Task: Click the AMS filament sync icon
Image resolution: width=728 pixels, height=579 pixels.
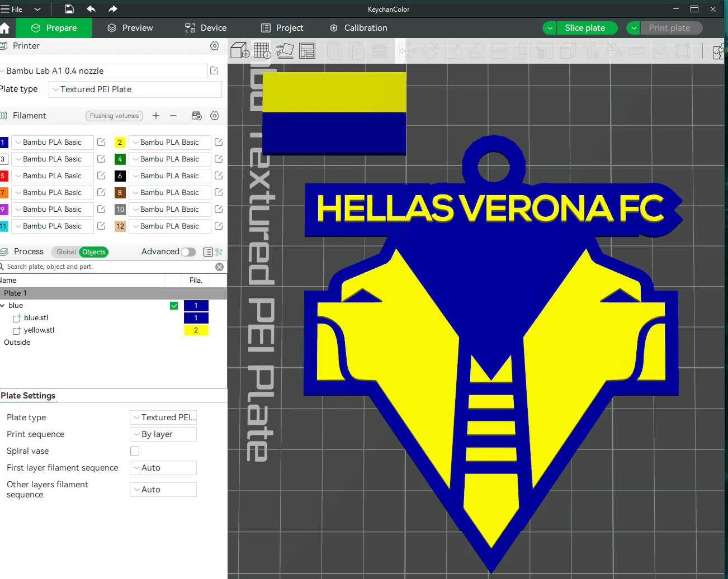Action: (x=196, y=116)
